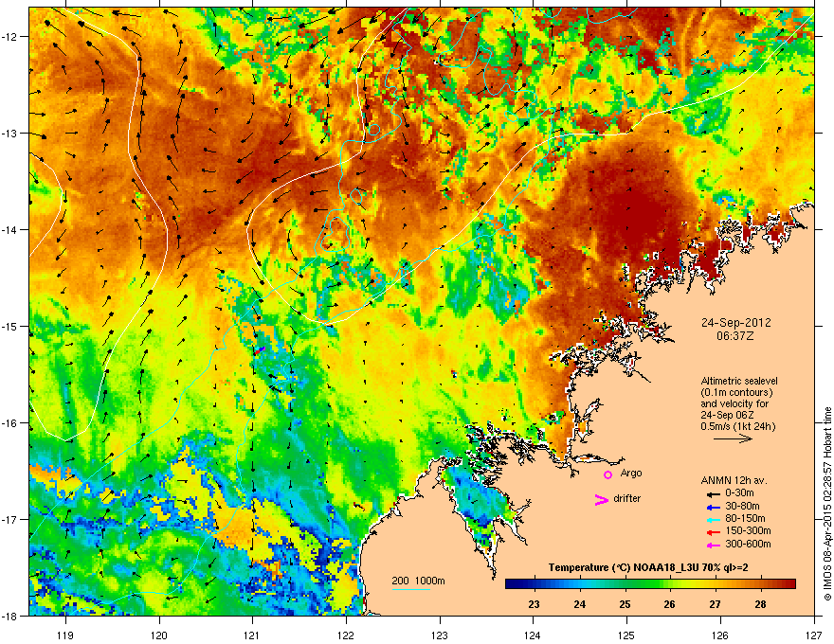Image resolution: width=834 pixels, height=644 pixels.
Task: Click the vertical IMOS copyright timestamp text
Action: pos(827,504)
